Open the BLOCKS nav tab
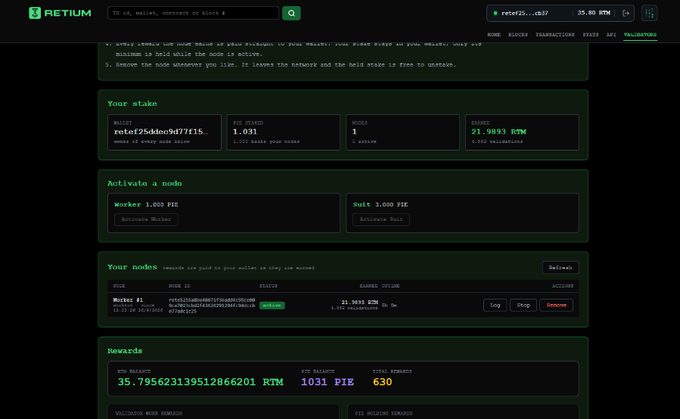The image size is (680, 419). point(518,35)
